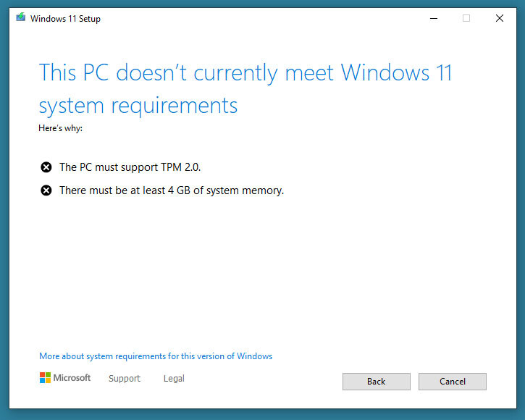525x420 pixels.
Task: Click the system requirements heading text
Action: 245,89
